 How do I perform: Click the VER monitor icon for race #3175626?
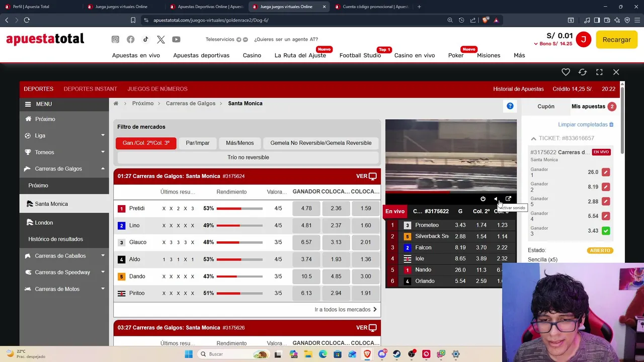coord(373,327)
